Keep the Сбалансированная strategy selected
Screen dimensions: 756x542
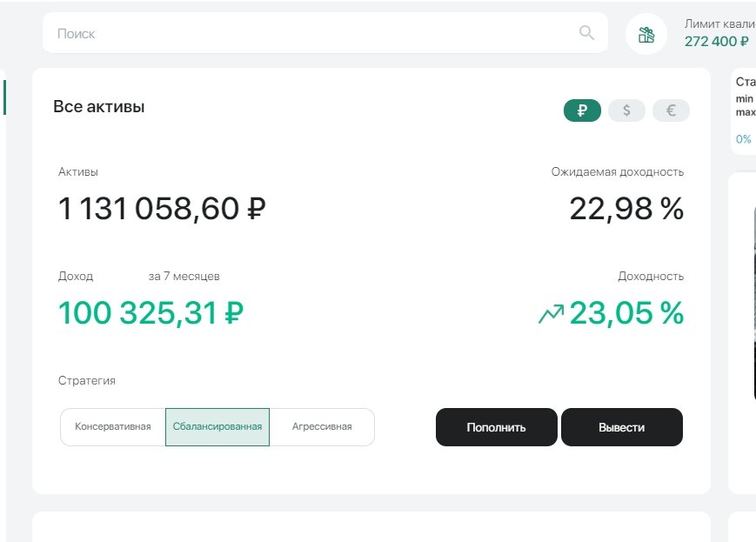[219, 426]
